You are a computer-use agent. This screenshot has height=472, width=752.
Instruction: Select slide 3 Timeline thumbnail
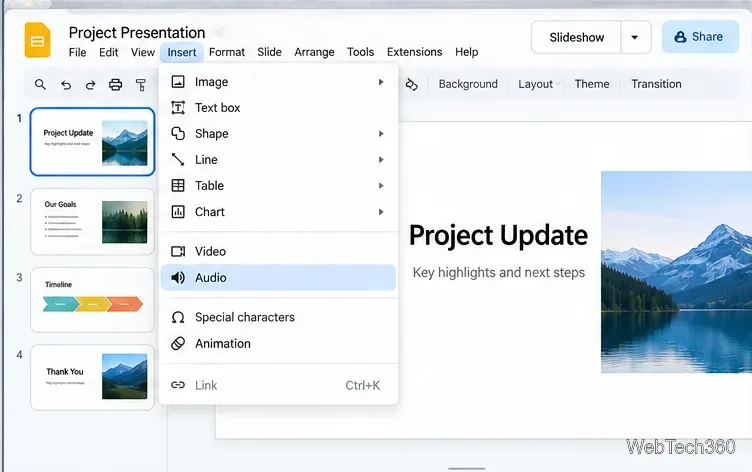[x=92, y=300]
